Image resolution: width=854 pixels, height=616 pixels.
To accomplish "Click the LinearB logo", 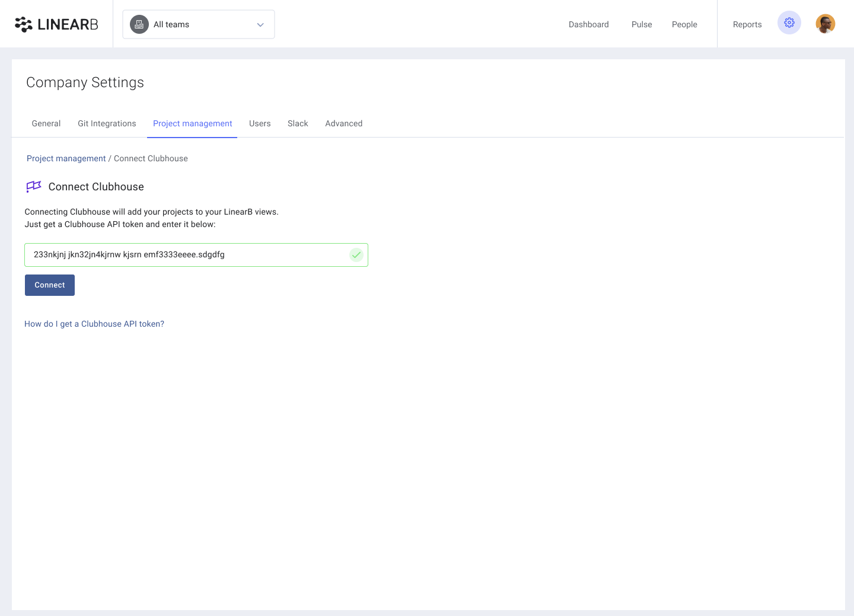I will click(56, 24).
